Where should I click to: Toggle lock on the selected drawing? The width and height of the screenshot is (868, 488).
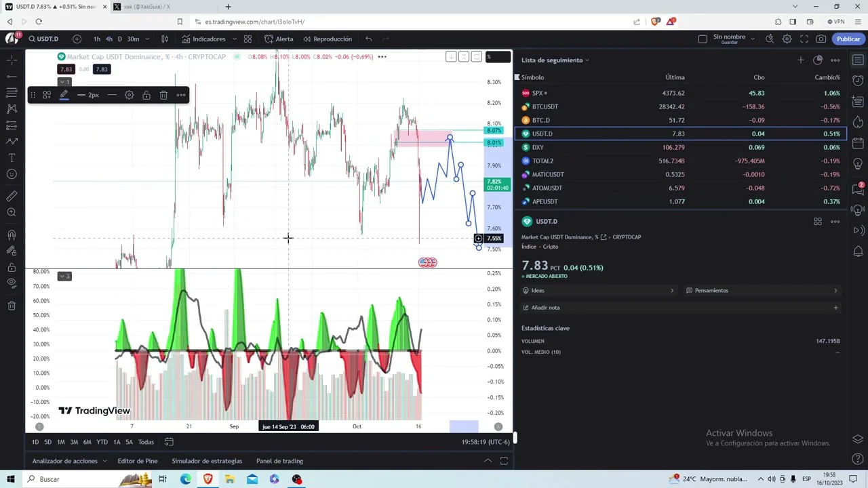click(x=146, y=96)
